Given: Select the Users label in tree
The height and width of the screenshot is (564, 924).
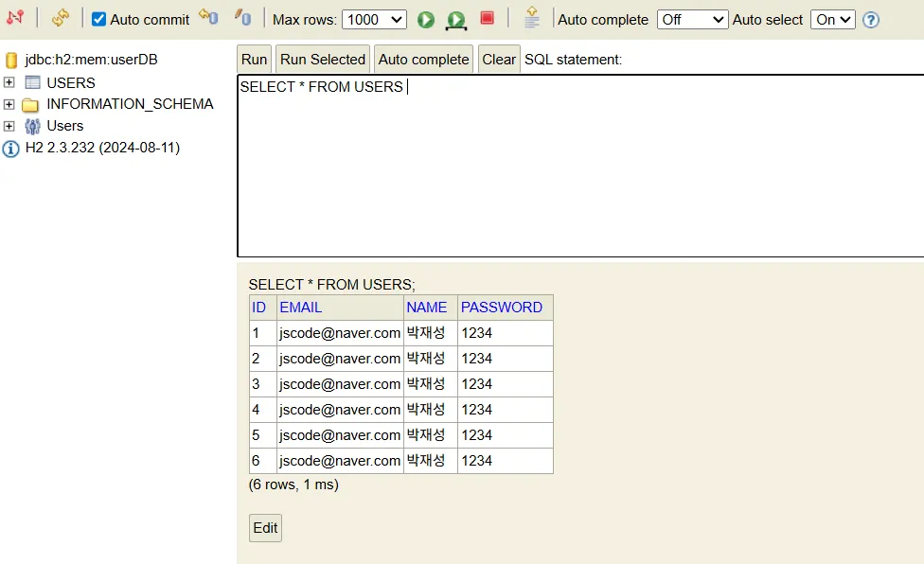Looking at the screenshot, I should point(64,126).
